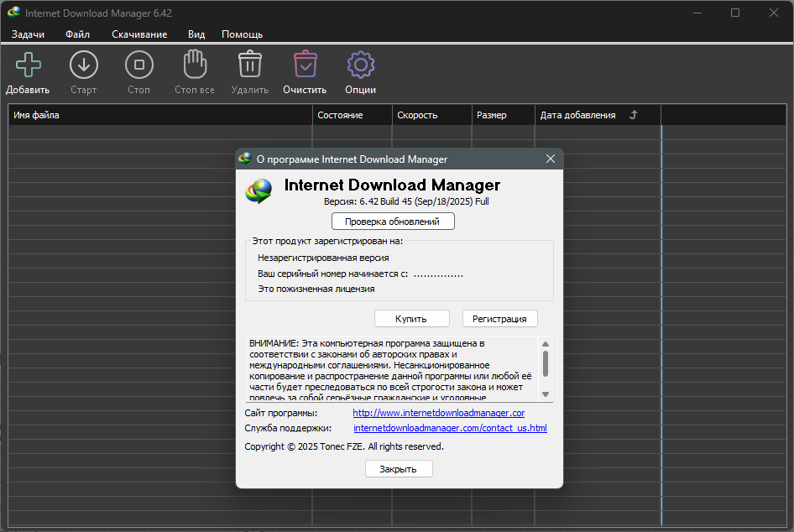Screen dimensions: 794x532
Task: Open the Файл menu
Action: pyautogui.click(x=77, y=34)
